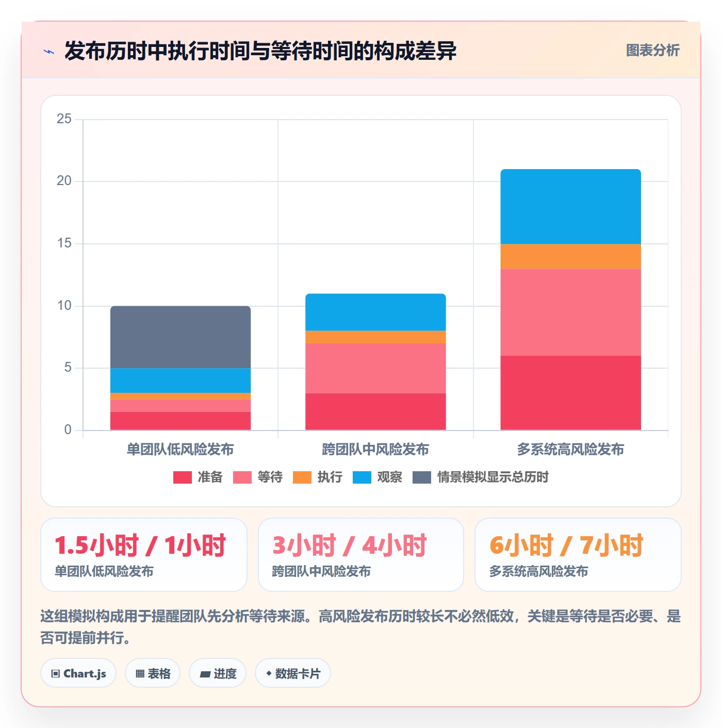Select the 表格 chip
The width and height of the screenshot is (722, 728).
(x=153, y=673)
